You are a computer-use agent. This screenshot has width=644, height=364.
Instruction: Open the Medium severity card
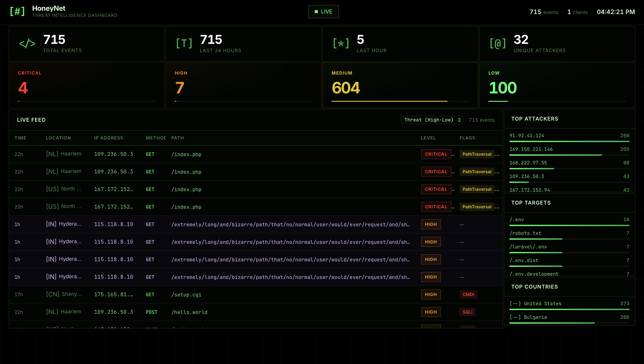click(400, 85)
